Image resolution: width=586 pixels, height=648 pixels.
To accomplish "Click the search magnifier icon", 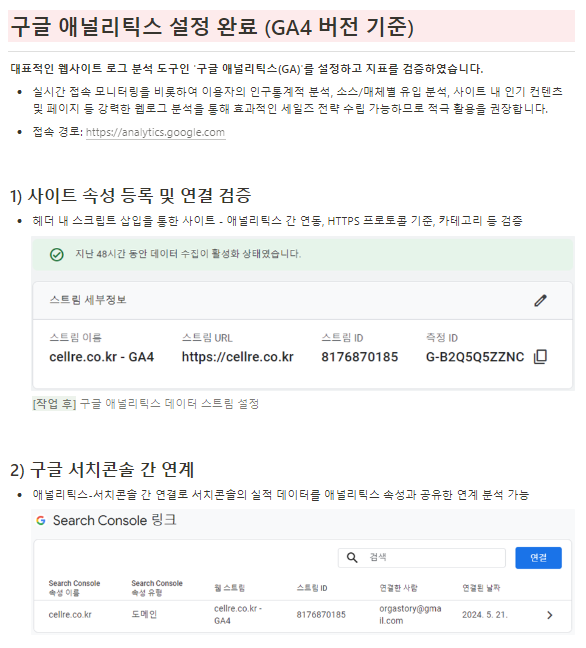I will [x=352, y=557].
